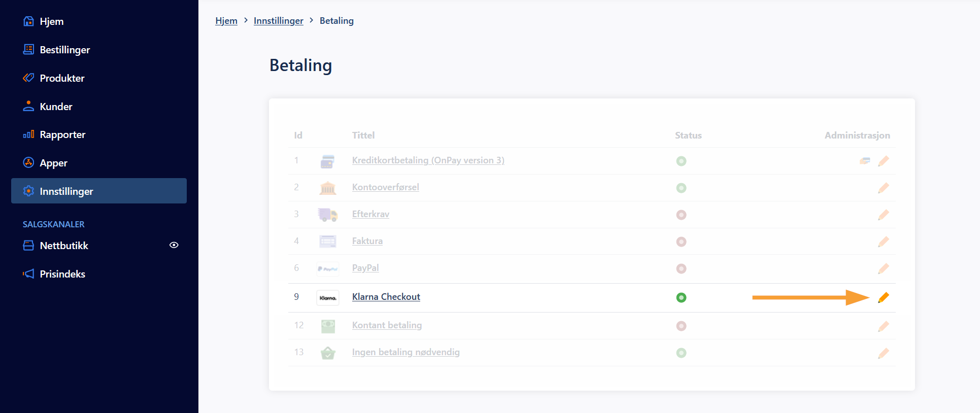
Task: Open the Kontooverførsel link
Action: (386, 187)
